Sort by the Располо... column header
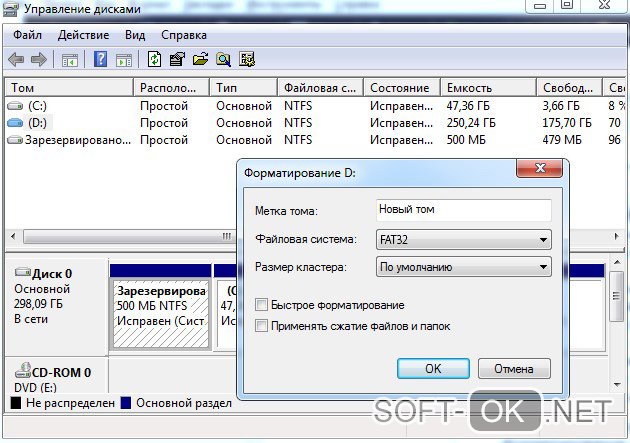630x443 pixels. (x=171, y=88)
